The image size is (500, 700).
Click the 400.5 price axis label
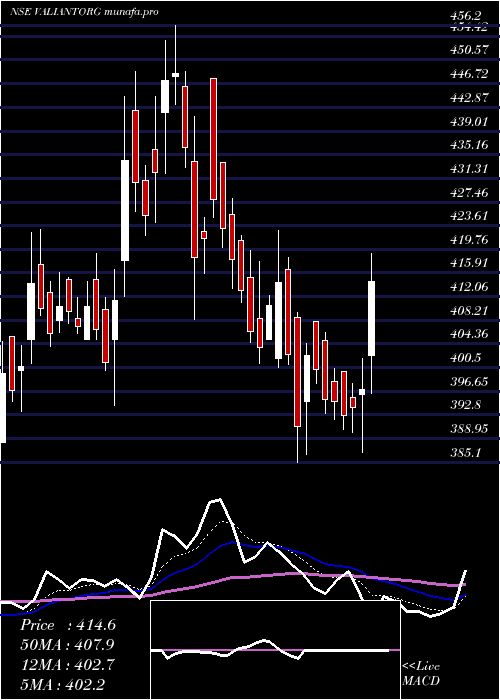coord(465,358)
